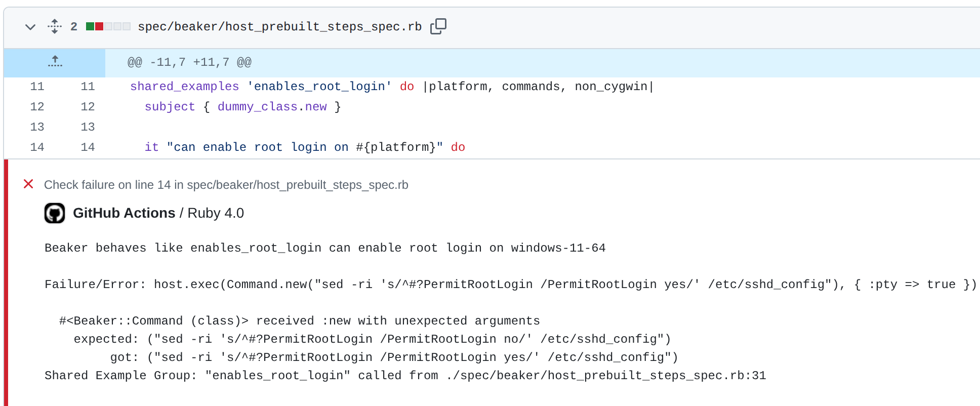Click the GitHub Actions octocat avatar
980x406 pixels.
click(55, 213)
